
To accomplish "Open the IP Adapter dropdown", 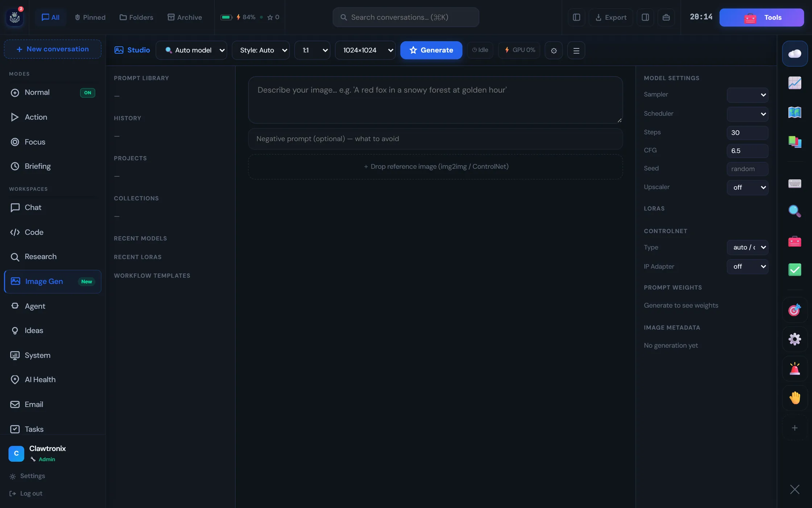I will click(x=747, y=267).
